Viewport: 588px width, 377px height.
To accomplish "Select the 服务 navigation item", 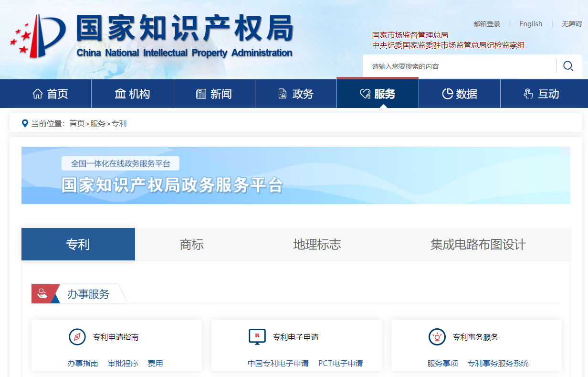I will [378, 94].
